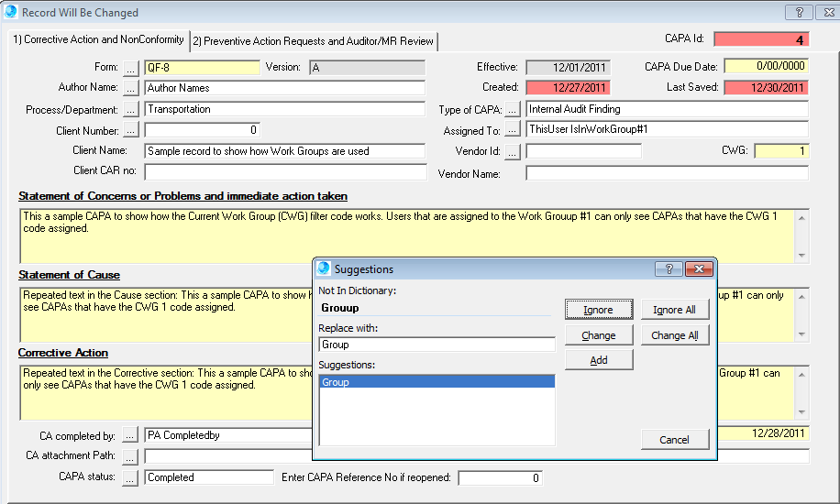Switch to Preventive Action Requests tab

click(x=313, y=41)
